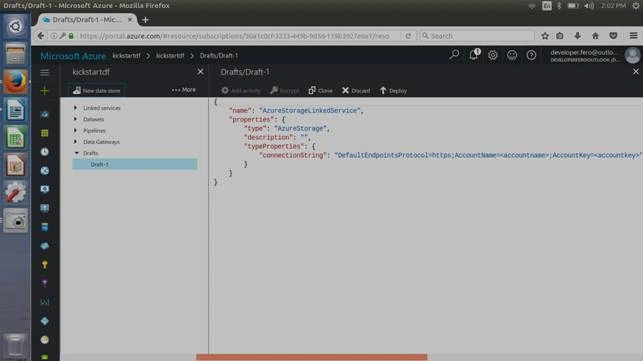This screenshot has width=643, height=361.
Task: Click the Datasets label
Action: (93, 119)
